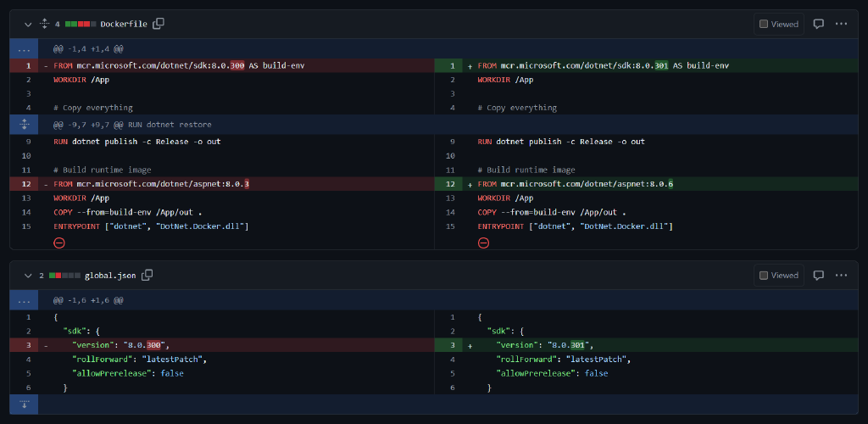Open the global.json more options menu
This screenshot has height=424, width=868.
[841, 275]
